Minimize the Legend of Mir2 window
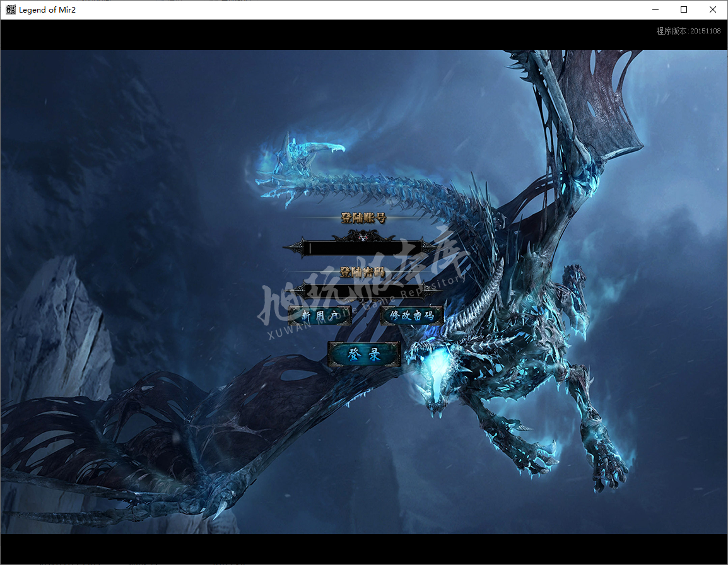Screen dimensions: 728x565 655,9
